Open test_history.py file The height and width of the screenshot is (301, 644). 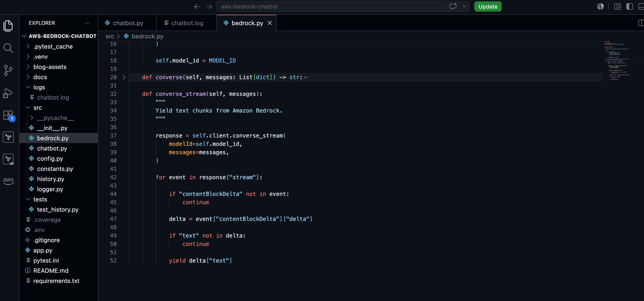click(59, 210)
